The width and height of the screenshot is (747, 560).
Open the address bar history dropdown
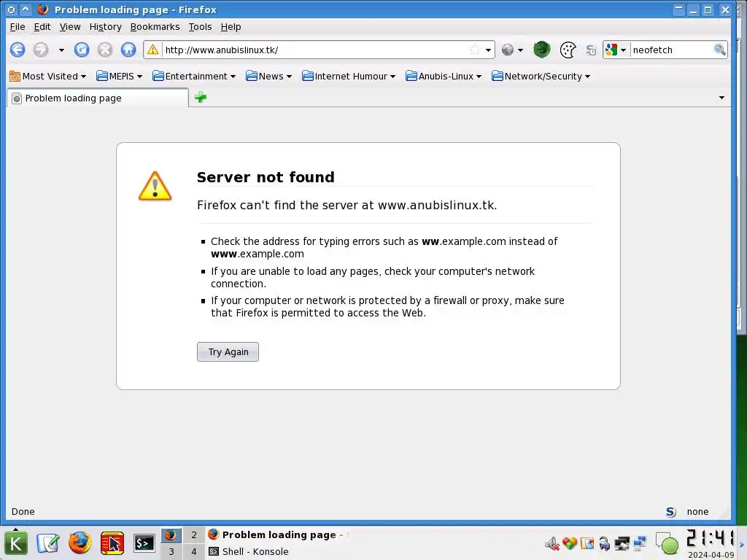[488, 50]
